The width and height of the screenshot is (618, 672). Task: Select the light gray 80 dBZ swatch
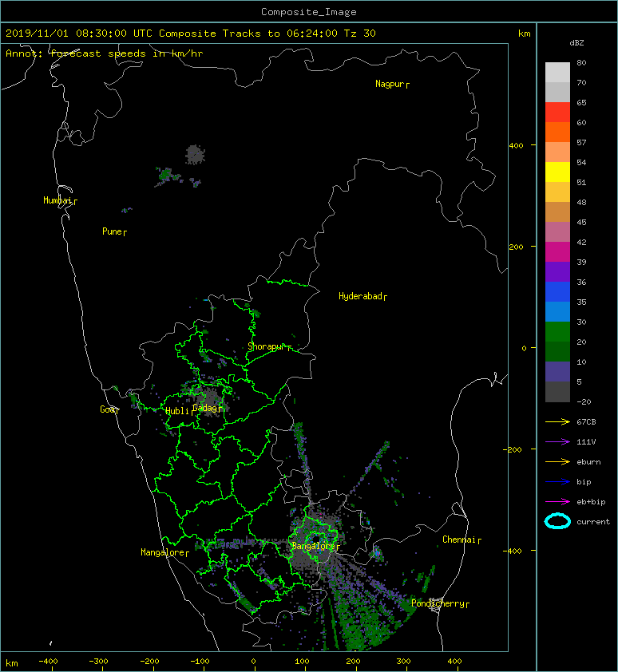tap(557, 72)
